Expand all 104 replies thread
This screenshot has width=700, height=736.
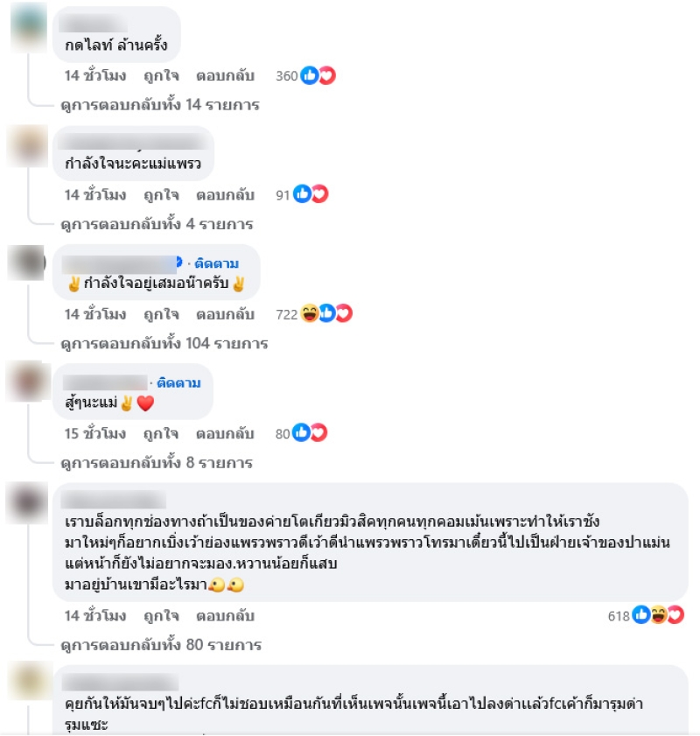pos(164,343)
